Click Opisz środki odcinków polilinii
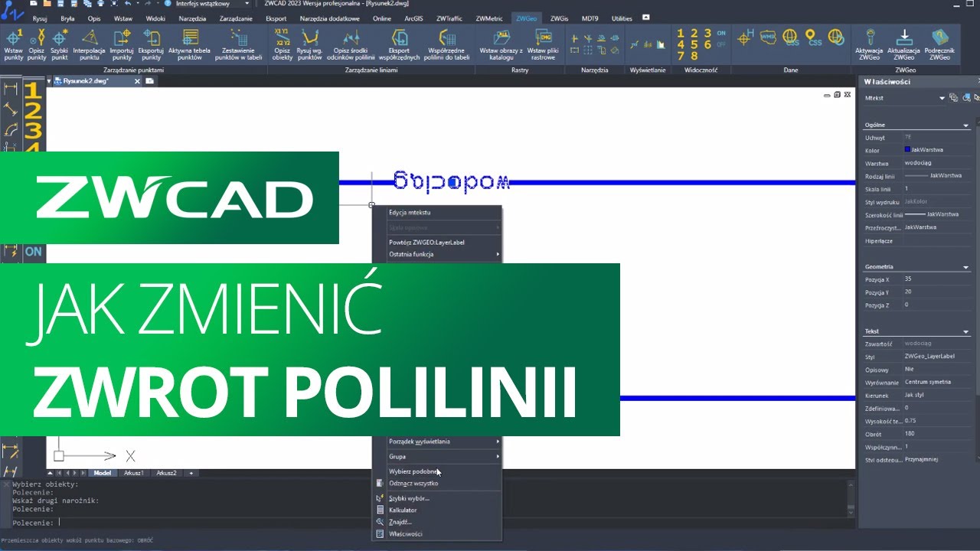980x551 pixels. pyautogui.click(x=351, y=44)
